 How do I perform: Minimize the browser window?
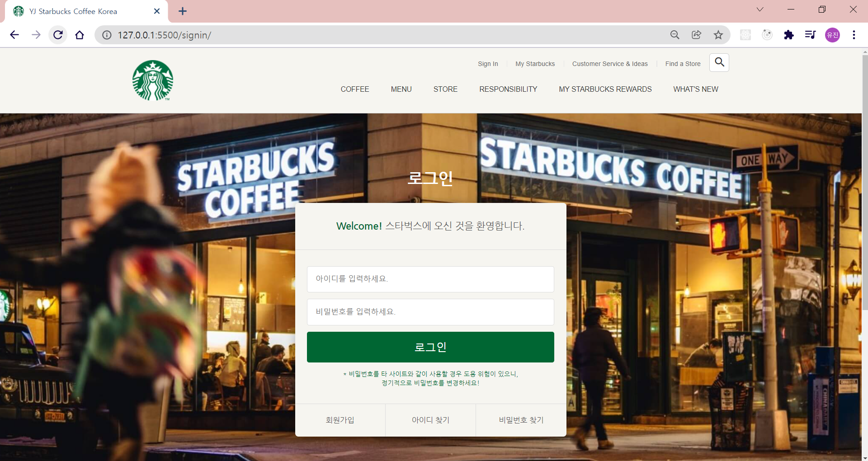pos(791,9)
